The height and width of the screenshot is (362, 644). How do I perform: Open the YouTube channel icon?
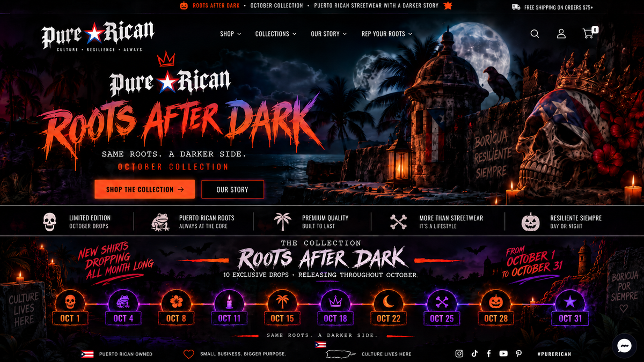click(503, 353)
